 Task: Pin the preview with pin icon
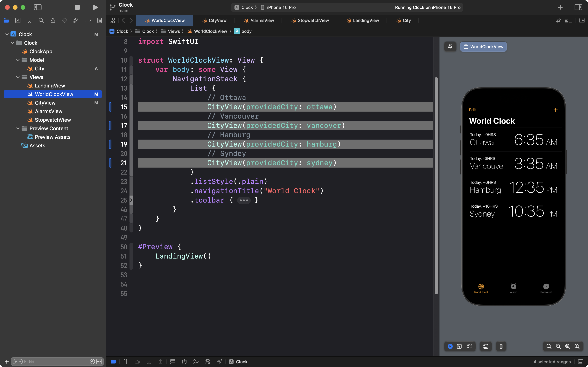pyautogui.click(x=450, y=46)
